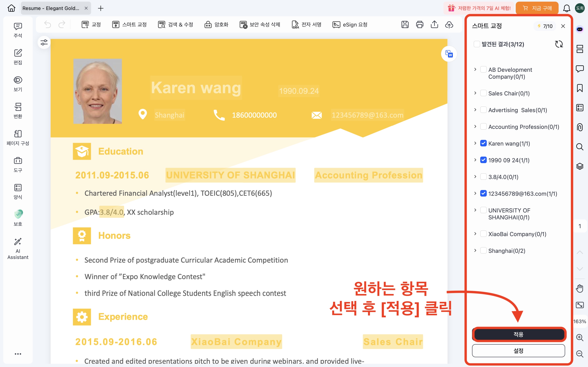Screen dimensions: 588x367
Task: Click the save document icon
Action: point(405,24)
